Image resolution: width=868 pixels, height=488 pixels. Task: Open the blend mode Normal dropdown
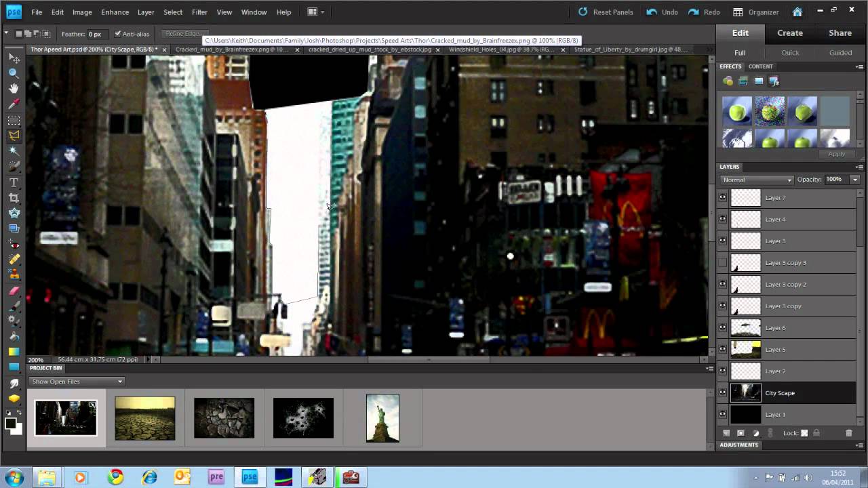757,180
